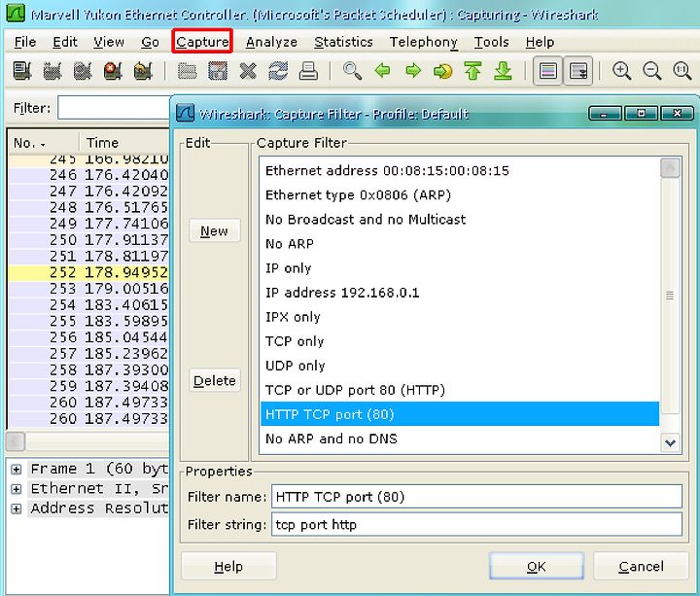Expand the Ethernet II tree node
This screenshot has height=596, width=700.
(x=17, y=489)
